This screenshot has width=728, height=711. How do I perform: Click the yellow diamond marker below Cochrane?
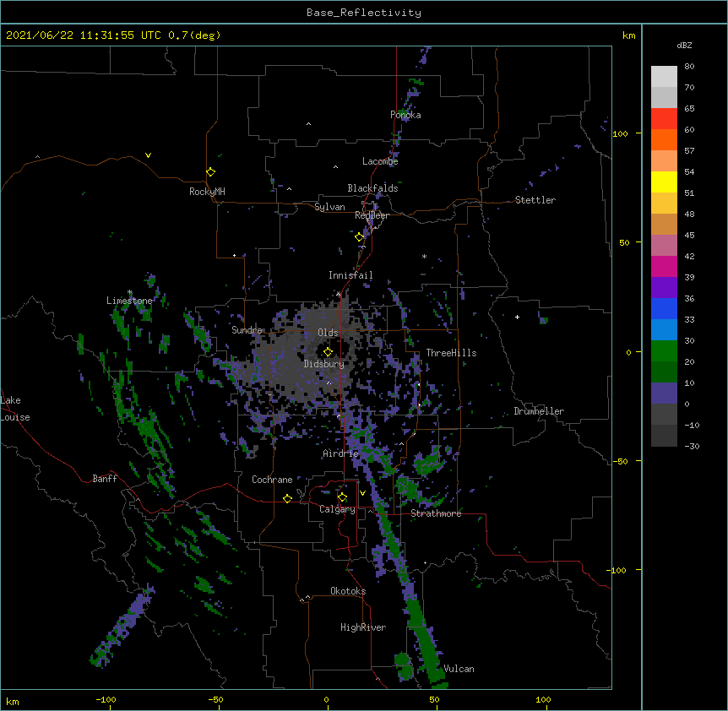tap(287, 498)
